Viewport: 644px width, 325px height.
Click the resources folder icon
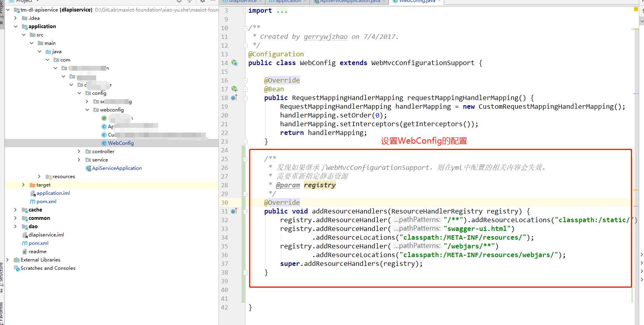(48, 177)
